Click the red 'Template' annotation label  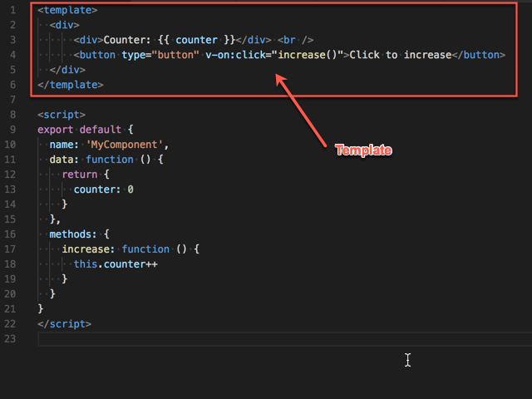point(362,150)
